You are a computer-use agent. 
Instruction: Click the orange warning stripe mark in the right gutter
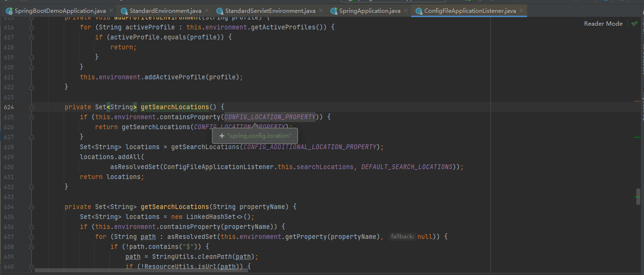pyautogui.click(x=637, y=101)
